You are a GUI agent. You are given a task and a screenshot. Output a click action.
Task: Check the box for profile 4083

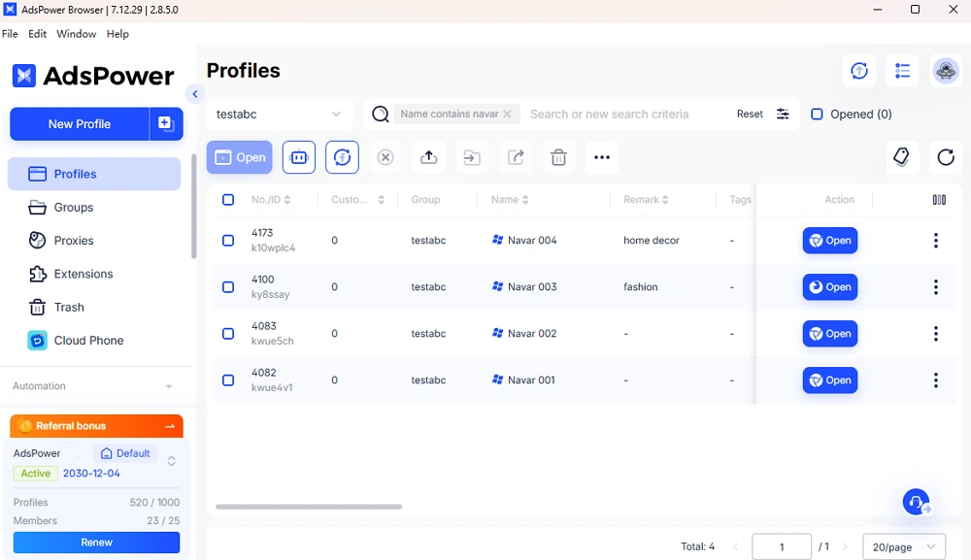[x=228, y=334]
